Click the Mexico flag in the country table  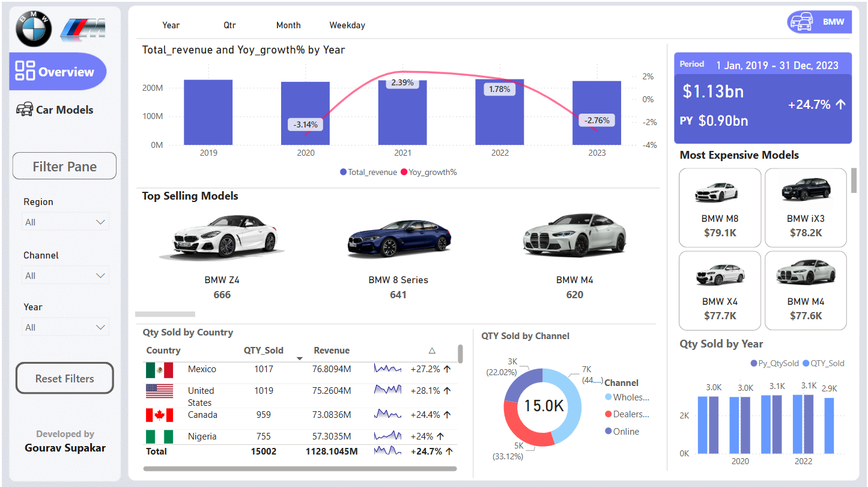coord(159,370)
